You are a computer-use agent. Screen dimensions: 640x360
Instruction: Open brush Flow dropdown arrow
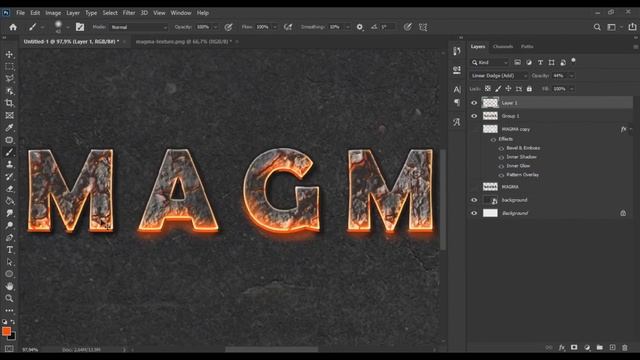pos(275,27)
